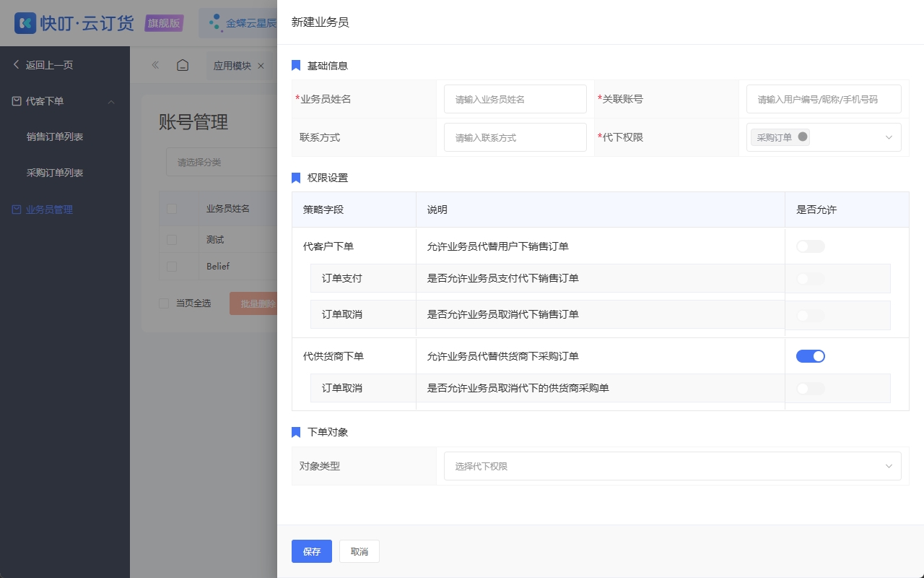Click 是否允许业务员取消代下的供货商采购单 text
The height and width of the screenshot is (578, 924).
pyautogui.click(x=518, y=388)
